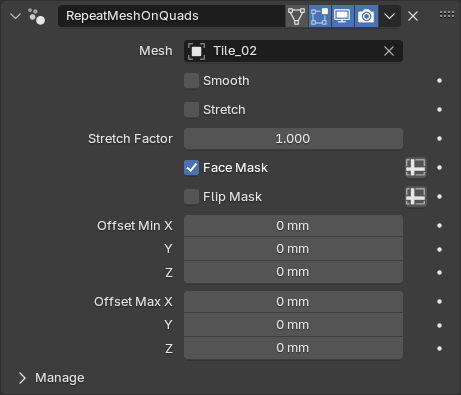The image size is (461, 395).
Task: Click the animate dot for Face Mask
Action: pyautogui.click(x=439, y=168)
